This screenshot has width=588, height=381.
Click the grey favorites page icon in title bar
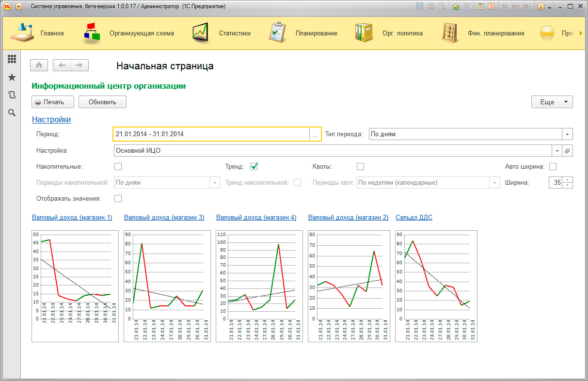(x=466, y=7)
